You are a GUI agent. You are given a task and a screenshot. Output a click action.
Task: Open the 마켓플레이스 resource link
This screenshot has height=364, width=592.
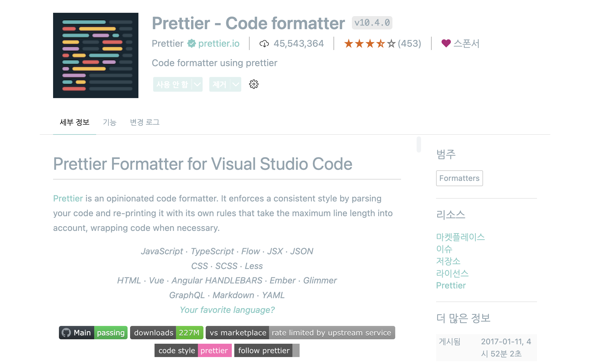[x=460, y=237]
